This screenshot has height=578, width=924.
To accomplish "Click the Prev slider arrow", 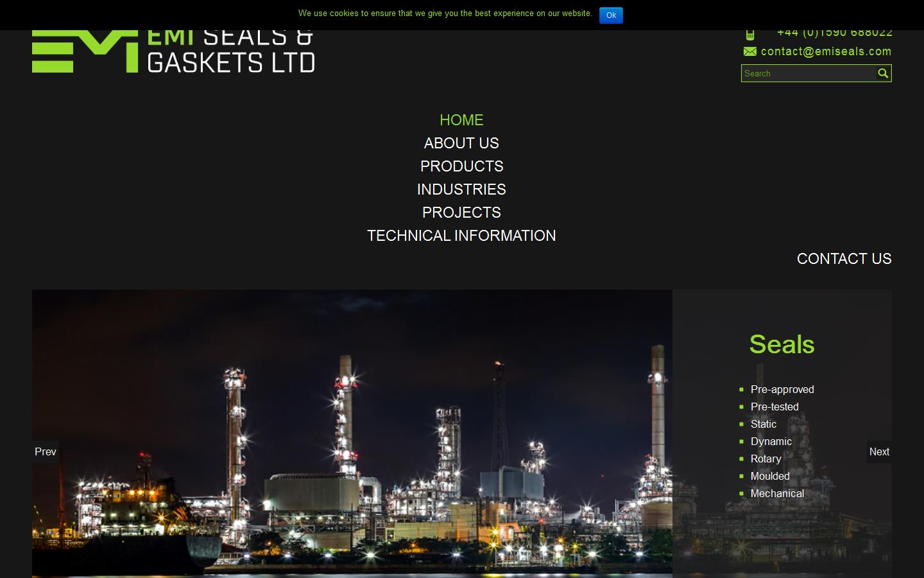I will [45, 451].
